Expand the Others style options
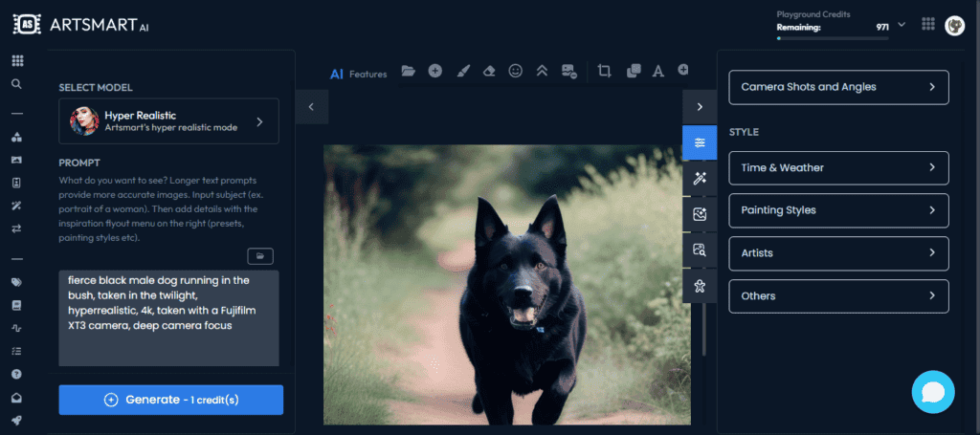This screenshot has height=435, width=980. [838, 295]
